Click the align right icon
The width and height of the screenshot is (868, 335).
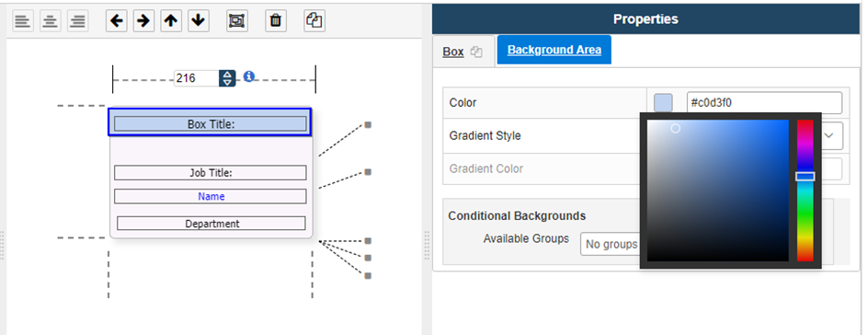pyautogui.click(x=78, y=21)
